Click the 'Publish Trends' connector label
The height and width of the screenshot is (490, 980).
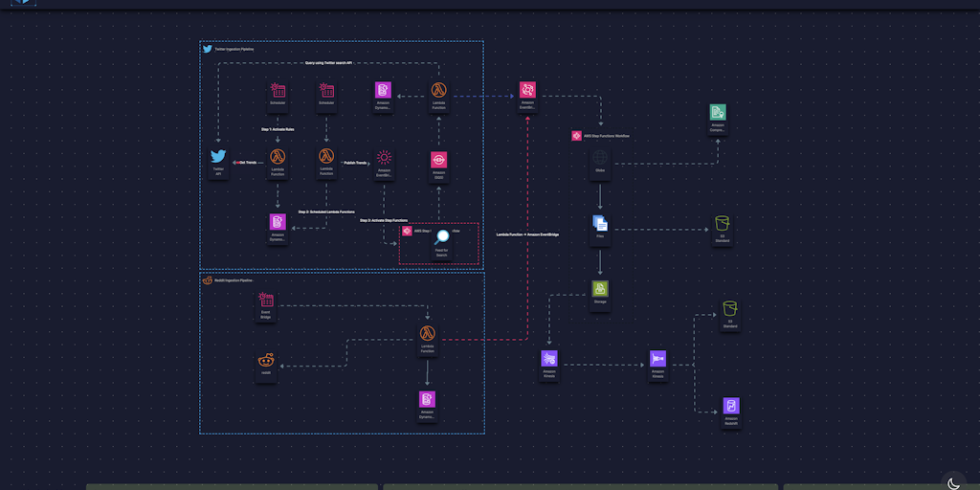coord(355,163)
